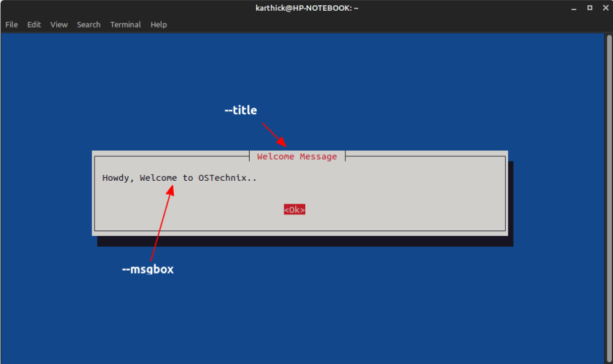Open the Help menu
This screenshot has height=364, width=613.
click(x=159, y=25)
